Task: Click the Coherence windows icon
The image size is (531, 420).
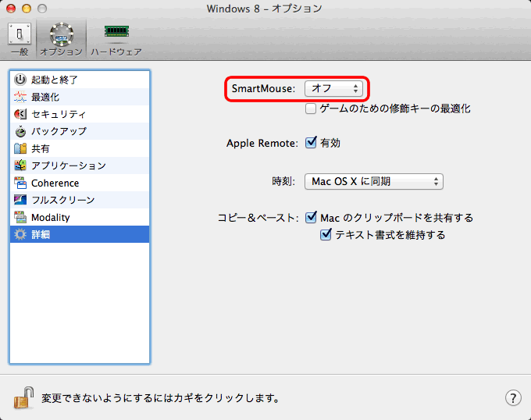Action: click(20, 183)
